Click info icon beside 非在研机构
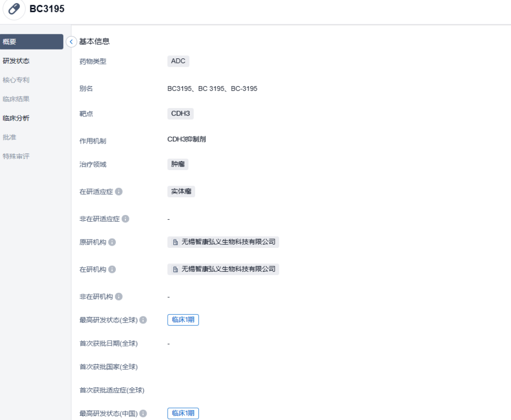The width and height of the screenshot is (511, 420). tap(118, 297)
